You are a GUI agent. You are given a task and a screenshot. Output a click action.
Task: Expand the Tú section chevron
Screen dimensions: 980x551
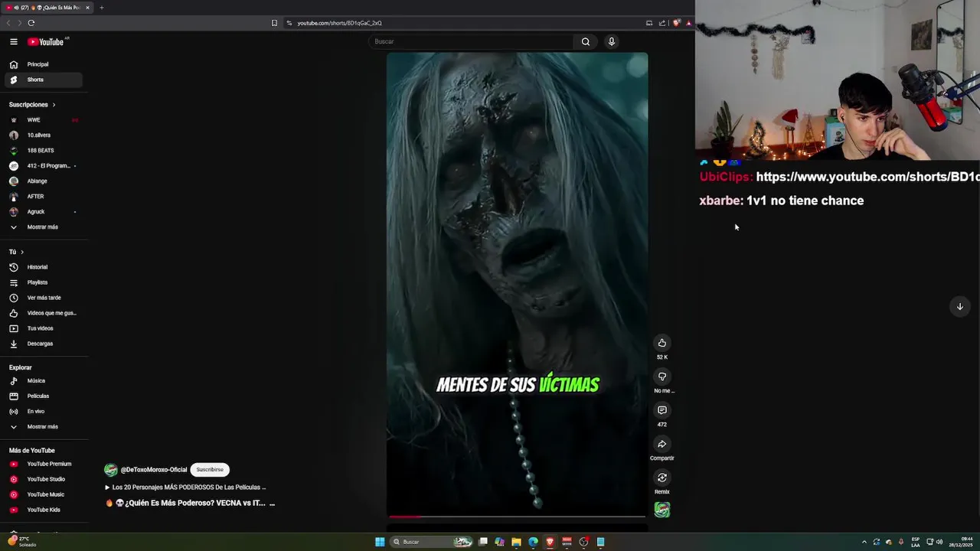click(x=22, y=252)
